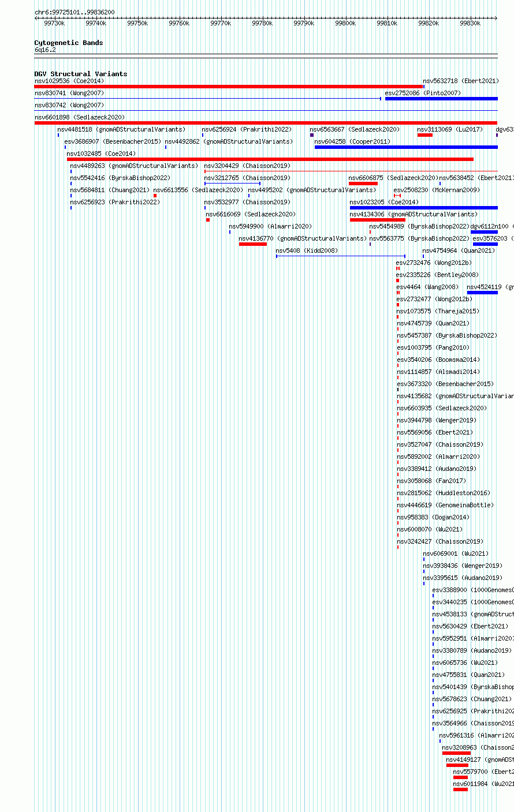Viewport: 514px width, 812px height.
Task: Select the red bar of nsv6601898 (Sedlazeck2020)
Action: point(266,123)
